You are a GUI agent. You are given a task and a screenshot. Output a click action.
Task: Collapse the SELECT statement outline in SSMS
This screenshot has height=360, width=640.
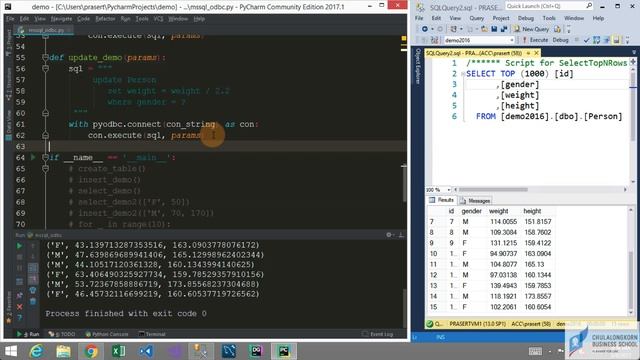463,74
